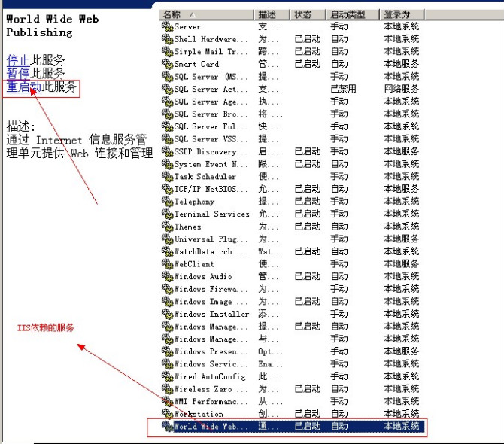The height and width of the screenshot is (444, 504).
Task: Sort by the 登录为 column header
Action: coord(402,14)
